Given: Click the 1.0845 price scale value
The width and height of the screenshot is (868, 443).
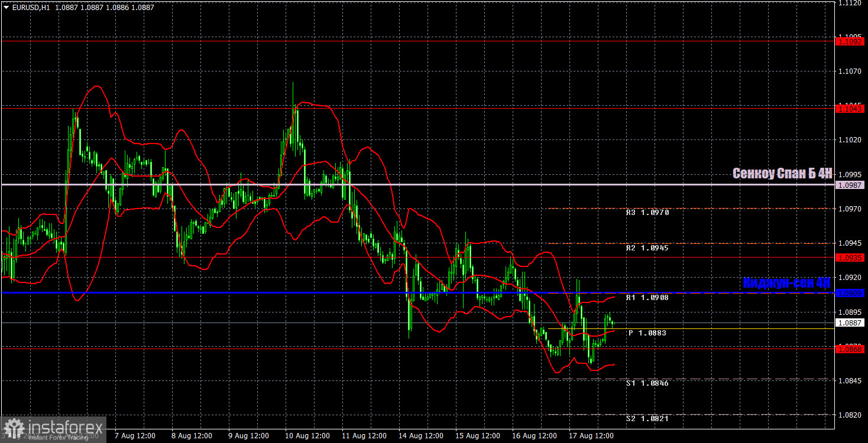Looking at the screenshot, I should 850,380.
